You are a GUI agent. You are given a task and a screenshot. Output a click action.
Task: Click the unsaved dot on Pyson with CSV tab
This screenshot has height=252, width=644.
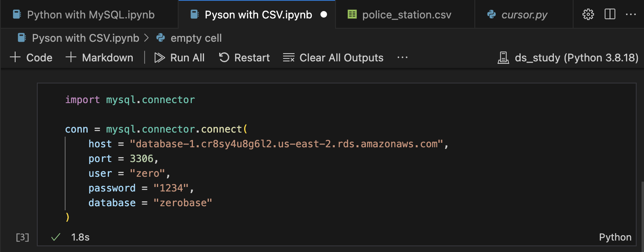tap(324, 15)
